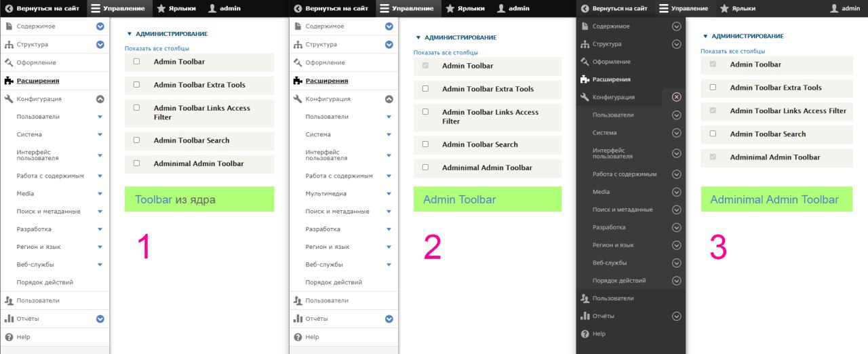The width and height of the screenshot is (868, 354).
Task: Click Расширения puzzle icon in Toolbar из ядра screenshot
Action: pos(9,81)
